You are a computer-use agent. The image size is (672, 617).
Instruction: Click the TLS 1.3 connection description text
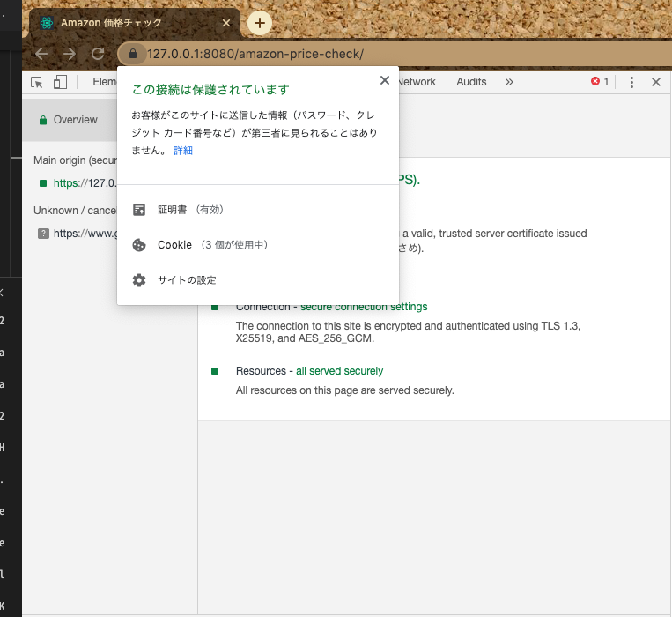point(408,332)
